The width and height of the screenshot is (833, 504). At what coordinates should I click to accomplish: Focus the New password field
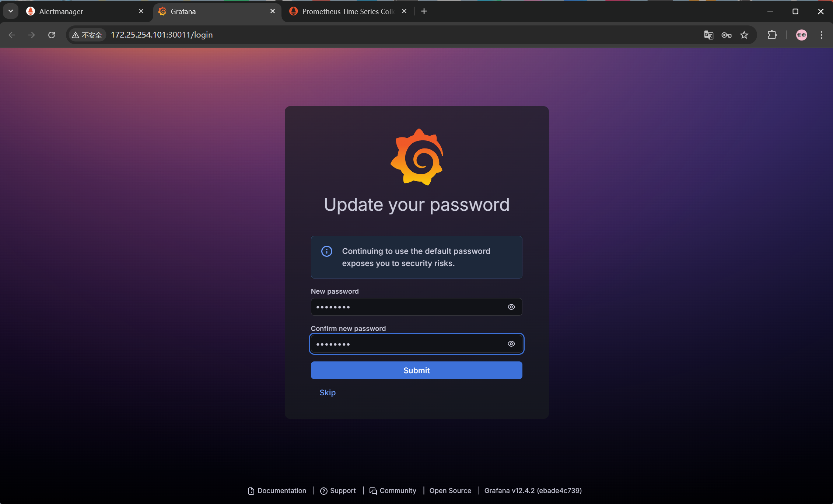point(416,307)
